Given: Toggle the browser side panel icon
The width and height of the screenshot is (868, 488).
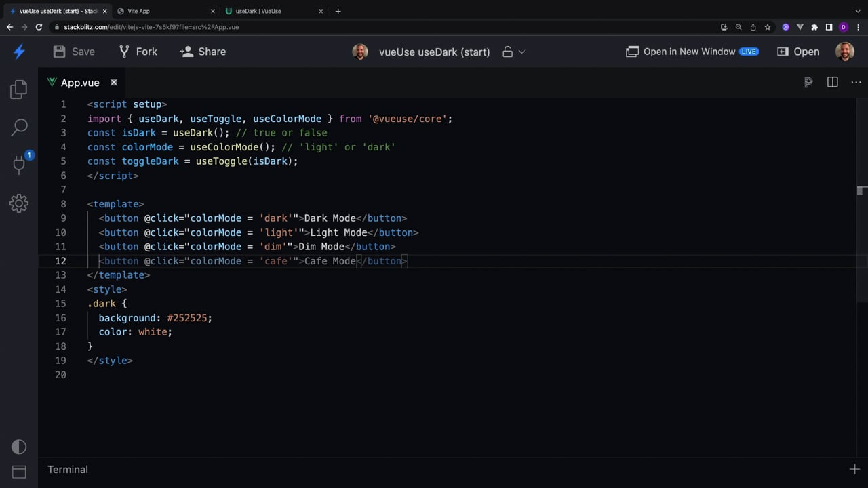Looking at the screenshot, I should click(829, 27).
